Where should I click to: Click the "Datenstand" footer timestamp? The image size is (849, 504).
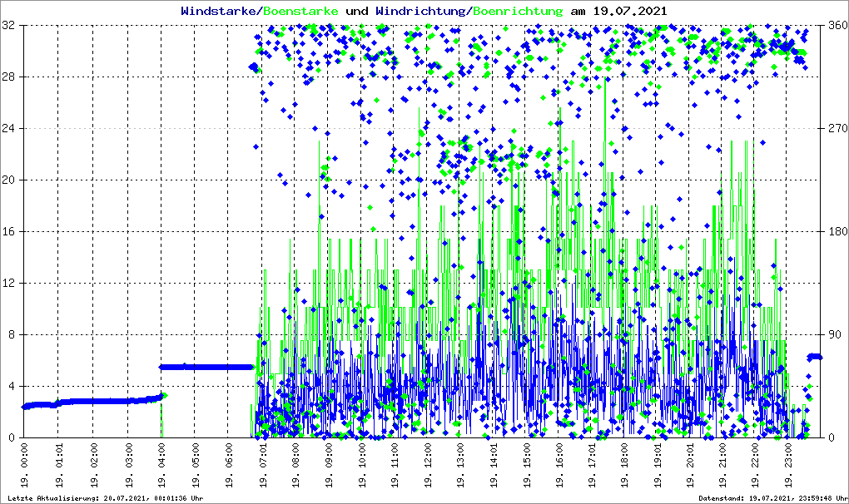click(770, 498)
